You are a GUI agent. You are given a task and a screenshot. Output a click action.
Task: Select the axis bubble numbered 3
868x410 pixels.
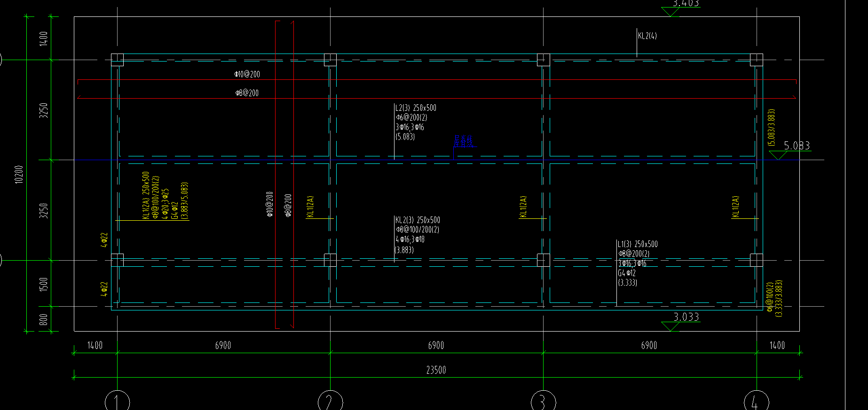coord(543,402)
